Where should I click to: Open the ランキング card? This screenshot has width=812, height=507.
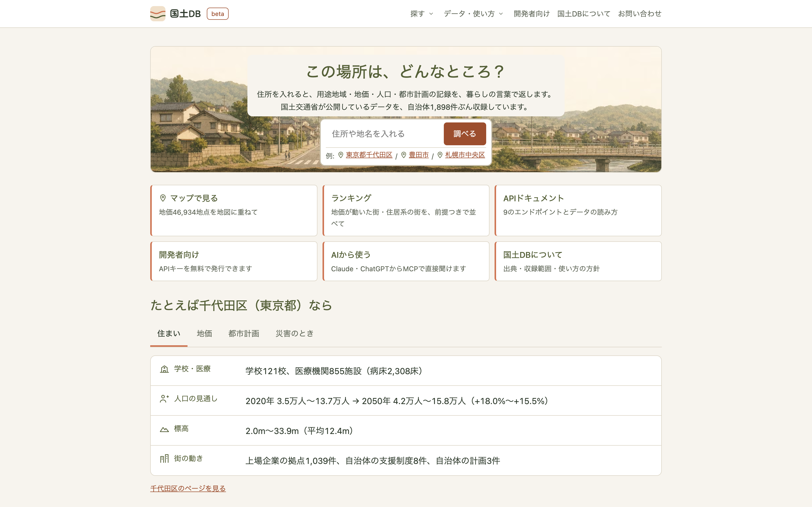click(x=406, y=211)
